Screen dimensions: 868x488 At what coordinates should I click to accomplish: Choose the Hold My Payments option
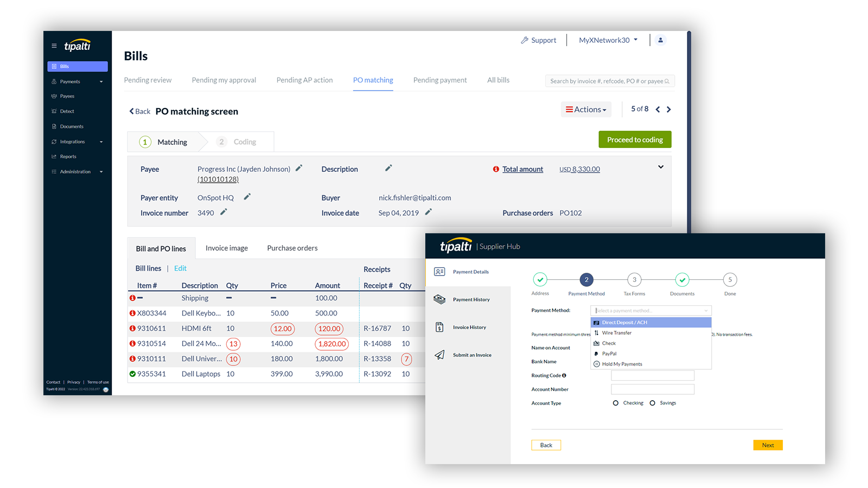click(651, 364)
